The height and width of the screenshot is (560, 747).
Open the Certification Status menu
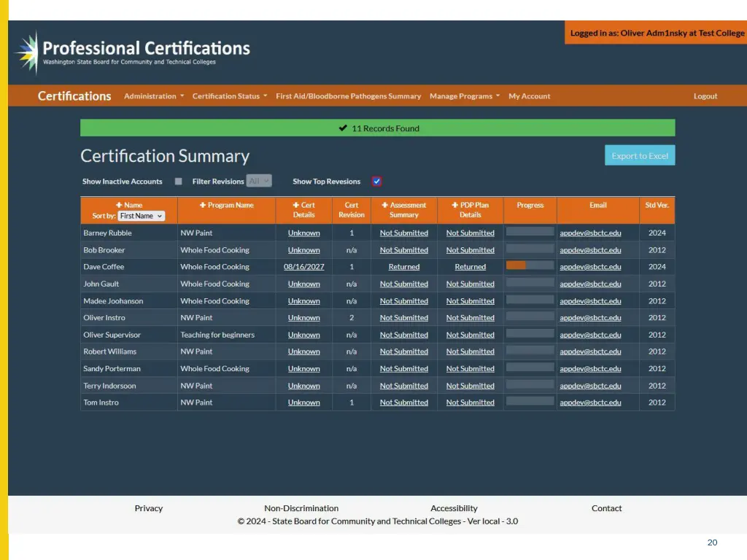click(x=230, y=96)
